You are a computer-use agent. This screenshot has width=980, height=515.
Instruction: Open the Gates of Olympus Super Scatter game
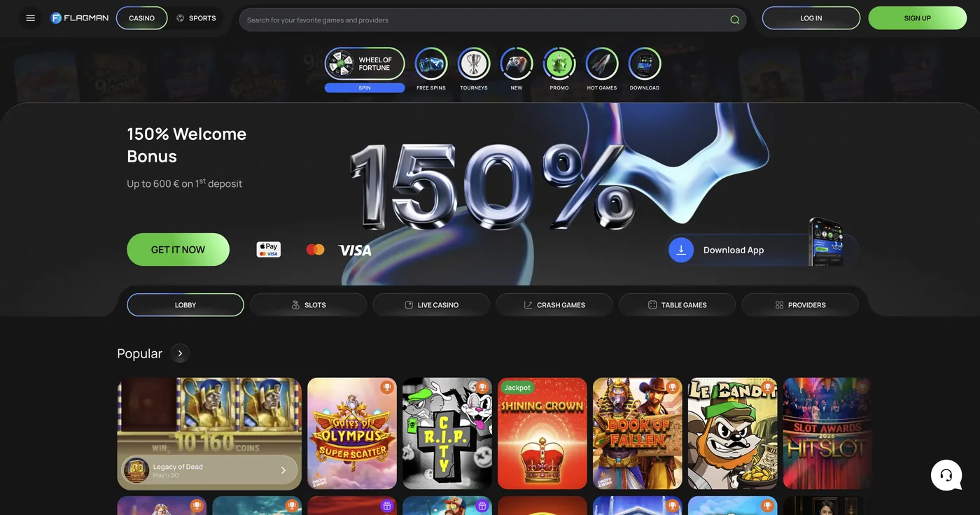(x=352, y=433)
